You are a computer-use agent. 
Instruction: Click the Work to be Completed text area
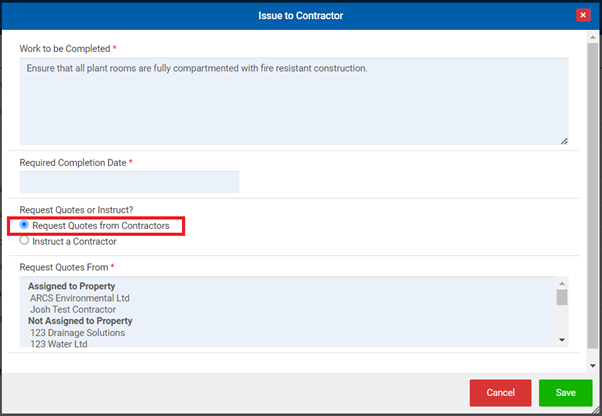(294, 101)
